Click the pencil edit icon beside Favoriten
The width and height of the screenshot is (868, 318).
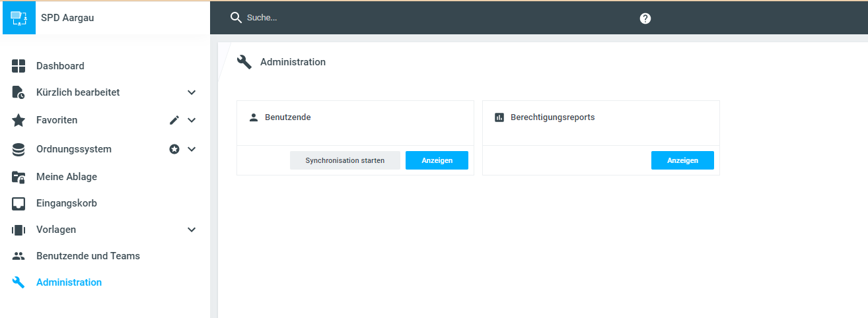174,120
